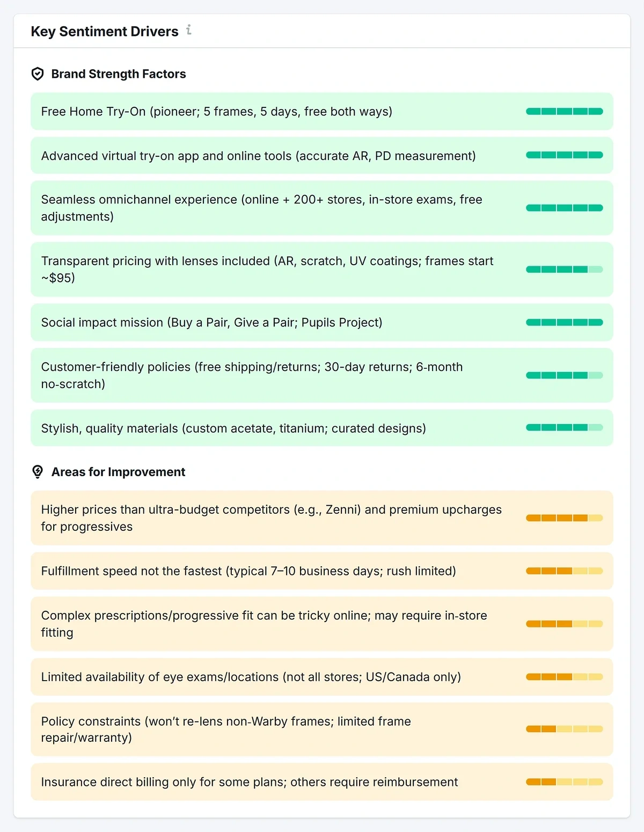Click the lightbulb icon next to Areas for Improvement
This screenshot has height=832, width=644.
[x=38, y=472]
